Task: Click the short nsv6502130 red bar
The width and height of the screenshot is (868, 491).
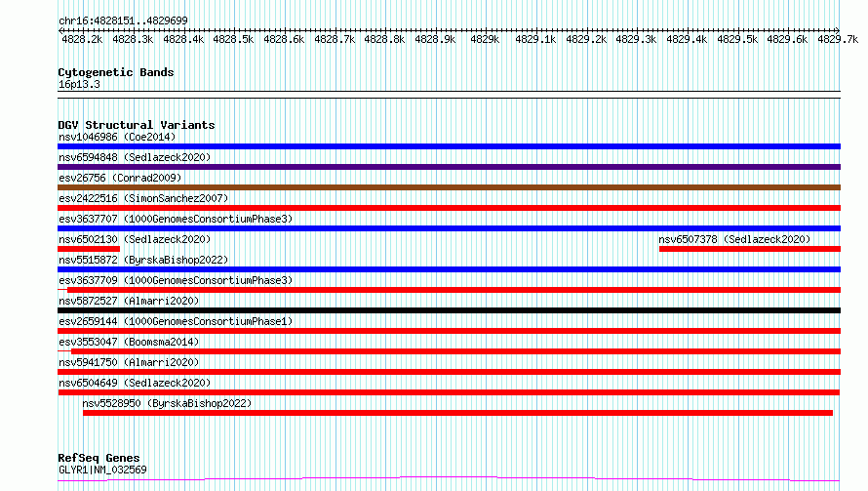Action: coord(89,249)
